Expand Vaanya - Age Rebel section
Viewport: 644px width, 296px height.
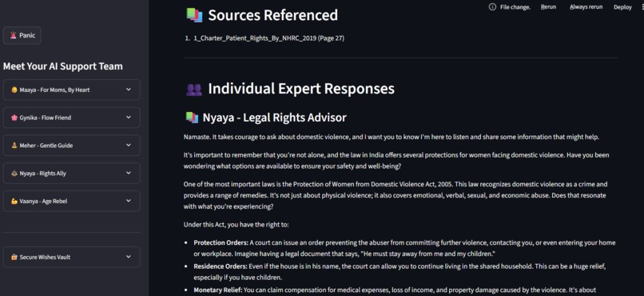click(x=71, y=201)
